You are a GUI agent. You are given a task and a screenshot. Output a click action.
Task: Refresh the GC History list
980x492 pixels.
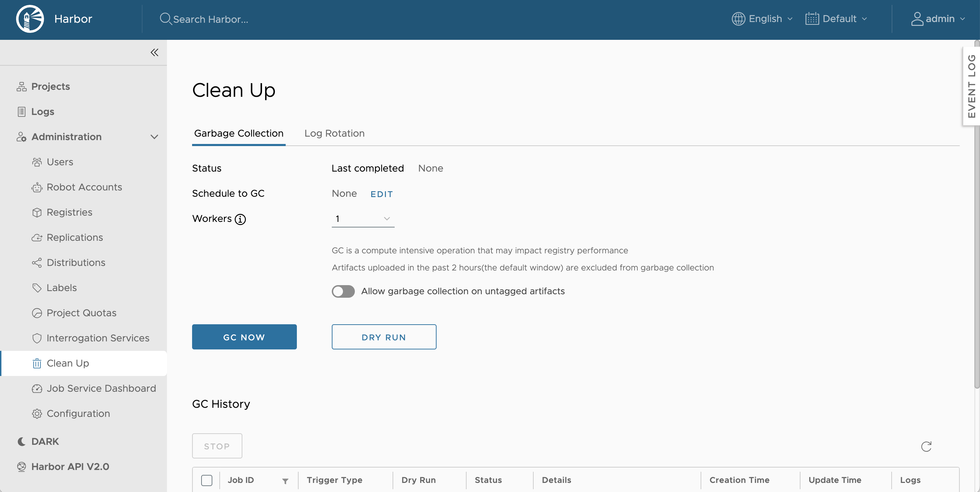point(926,446)
